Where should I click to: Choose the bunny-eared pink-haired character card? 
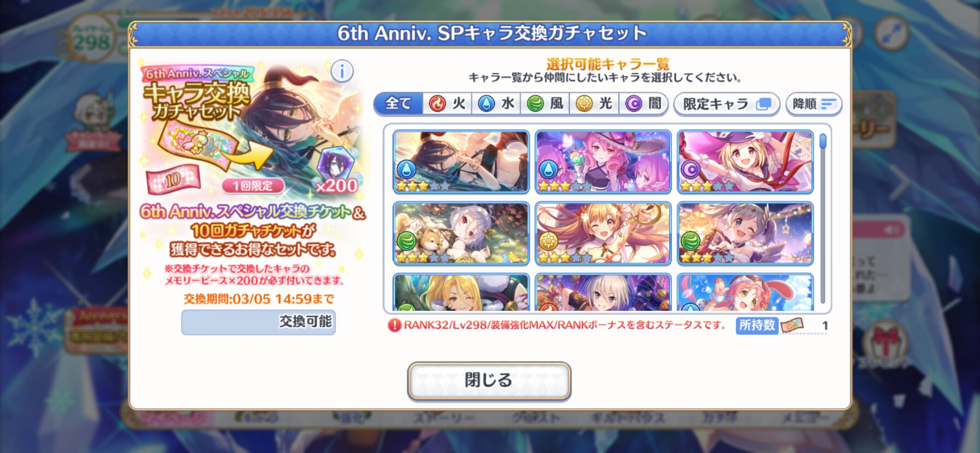pos(745,292)
